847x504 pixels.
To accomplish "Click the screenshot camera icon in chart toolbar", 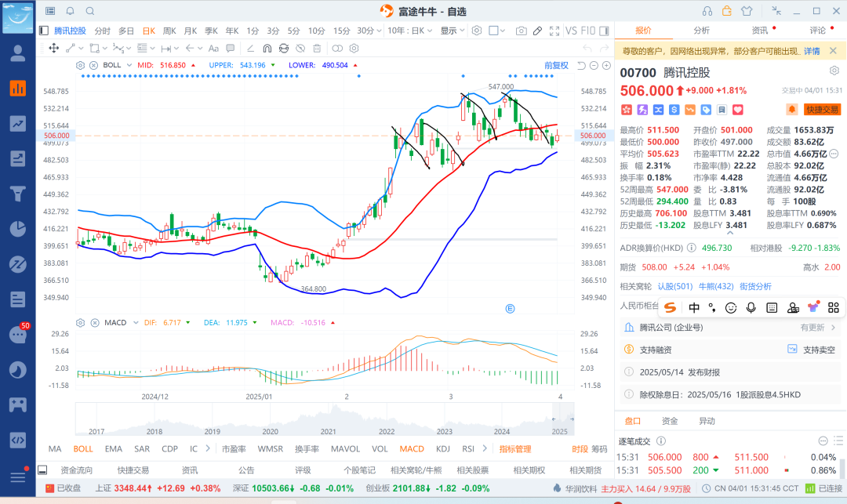I will tap(521, 31).
